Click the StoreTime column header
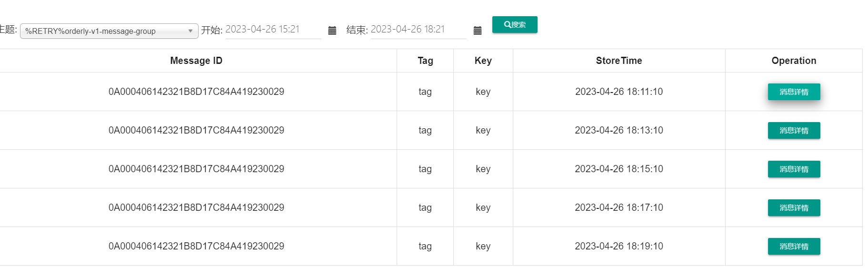Image resolution: width=868 pixels, height=279 pixels. click(619, 61)
